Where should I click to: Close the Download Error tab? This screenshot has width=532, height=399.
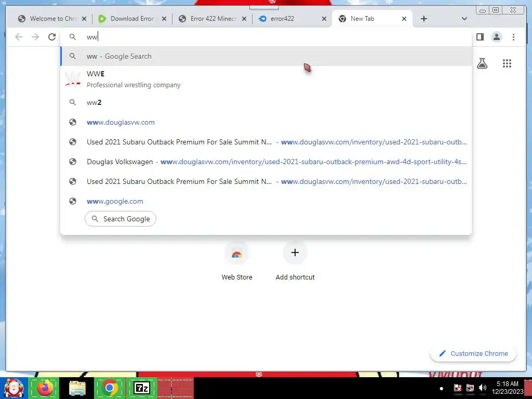point(164,19)
